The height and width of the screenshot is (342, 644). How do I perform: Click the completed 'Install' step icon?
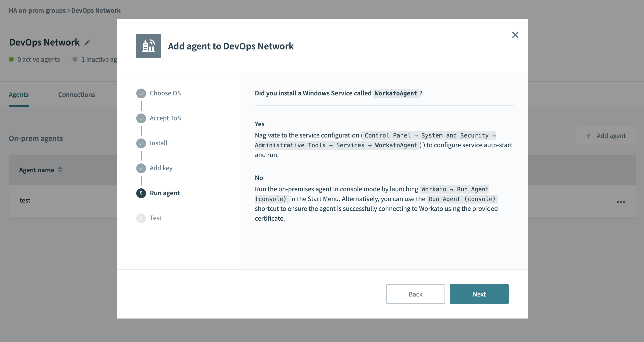coord(141,142)
